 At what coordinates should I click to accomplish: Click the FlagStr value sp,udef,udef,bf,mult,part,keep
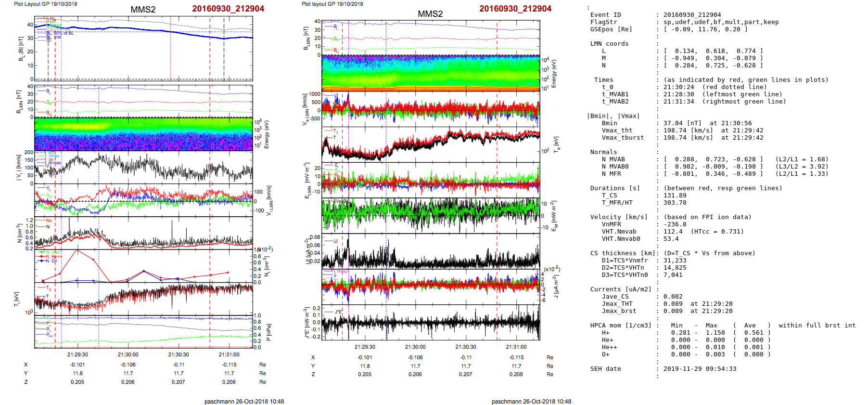click(721, 22)
